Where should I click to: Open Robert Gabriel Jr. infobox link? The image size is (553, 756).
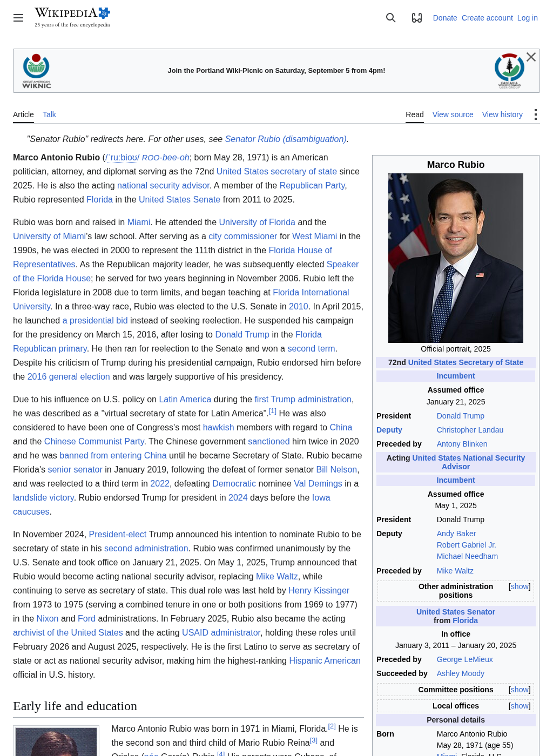pyautogui.click(x=467, y=545)
